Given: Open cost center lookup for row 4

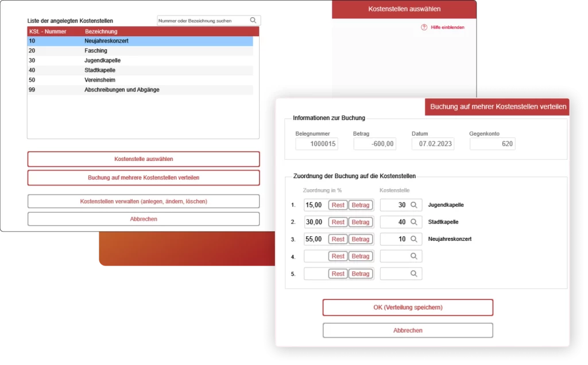Looking at the screenshot, I should (413, 256).
